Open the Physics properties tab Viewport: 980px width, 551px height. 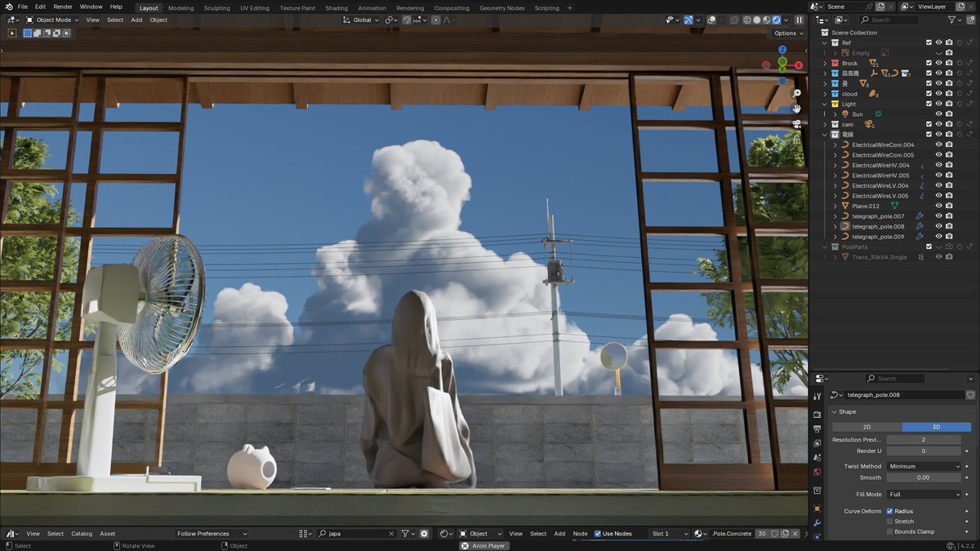point(817,537)
